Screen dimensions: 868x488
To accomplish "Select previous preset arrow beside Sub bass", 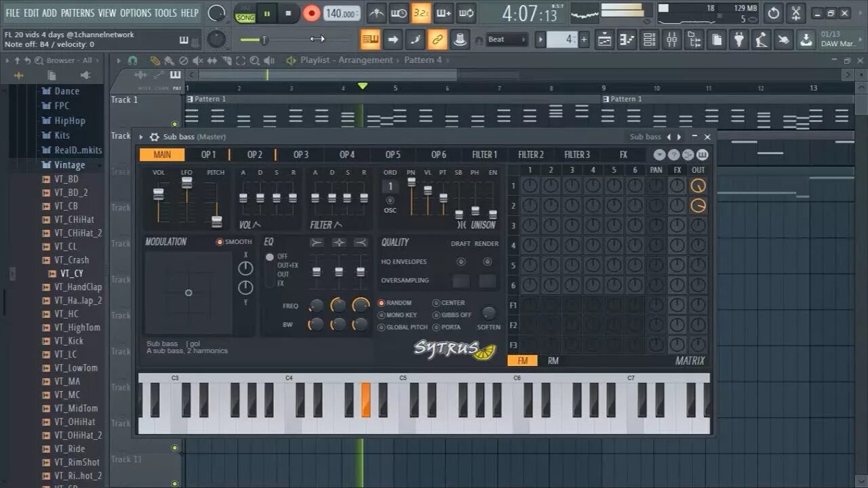I will pos(669,137).
